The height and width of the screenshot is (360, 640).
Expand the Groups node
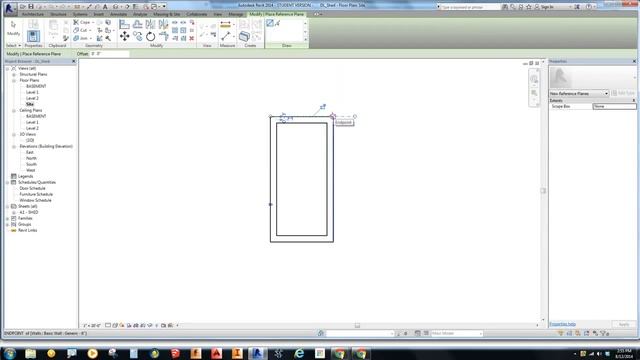pyautogui.click(x=7, y=224)
